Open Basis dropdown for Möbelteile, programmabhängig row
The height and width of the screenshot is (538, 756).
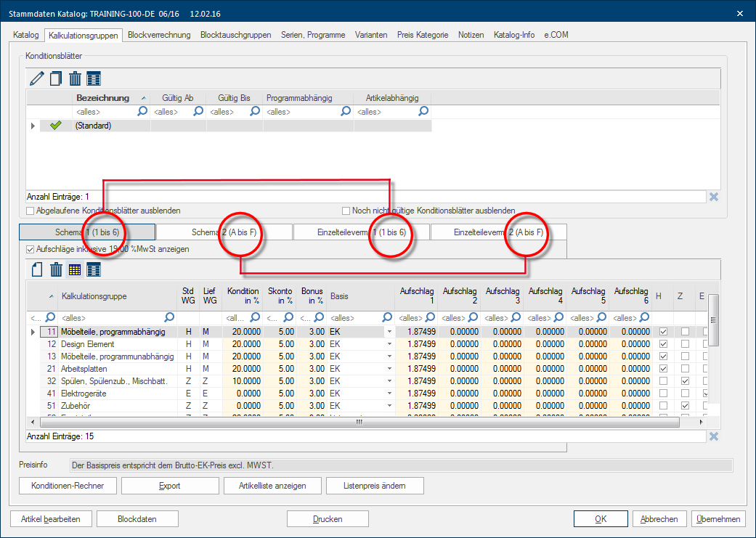389,332
